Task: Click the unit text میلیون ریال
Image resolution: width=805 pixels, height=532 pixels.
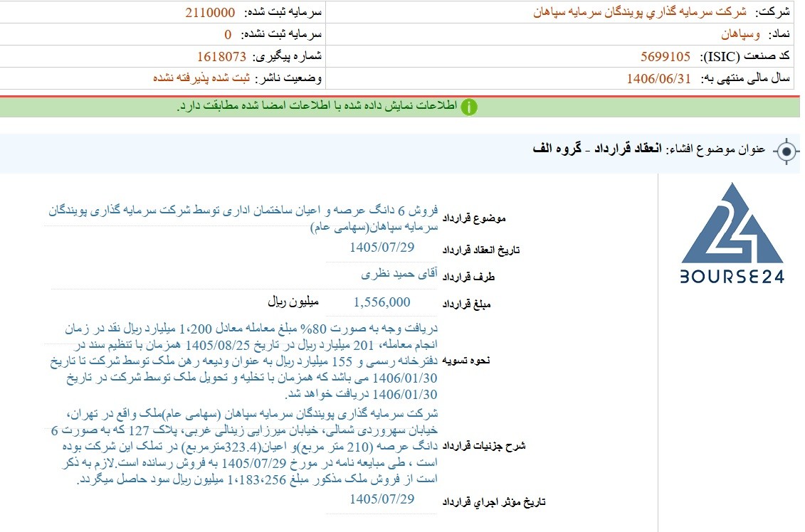Action: click(x=293, y=302)
